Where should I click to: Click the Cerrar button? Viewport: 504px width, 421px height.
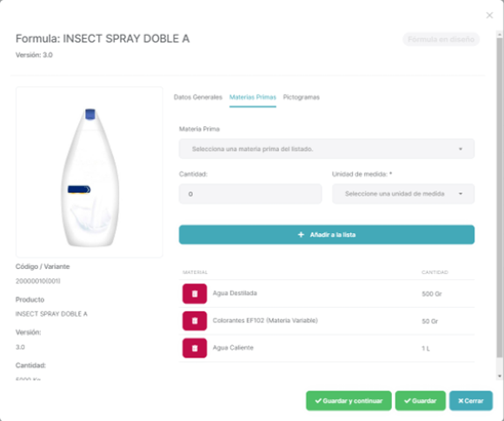pos(471,401)
